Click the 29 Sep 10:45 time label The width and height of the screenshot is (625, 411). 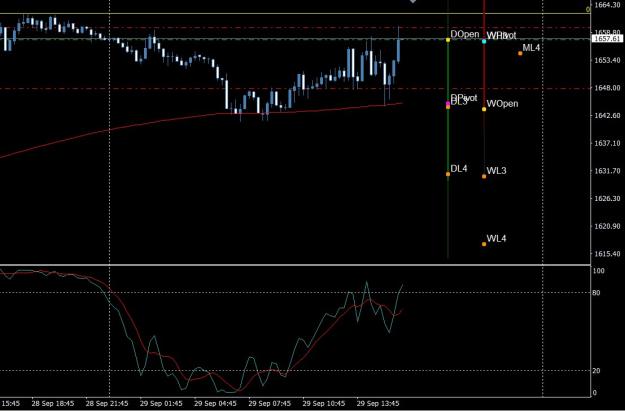click(324, 403)
